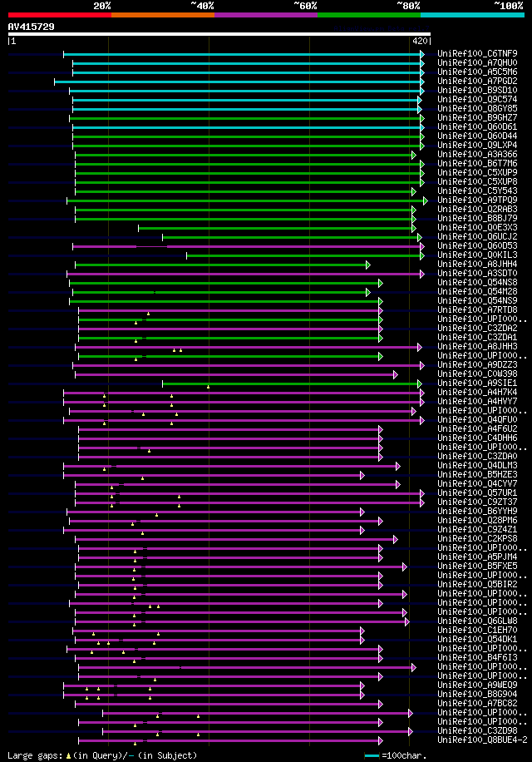Image resolution: width=532 pixels, height=762 pixels.
Task: Select UniRef100_C3ZDA2 label
Action: coord(478,328)
